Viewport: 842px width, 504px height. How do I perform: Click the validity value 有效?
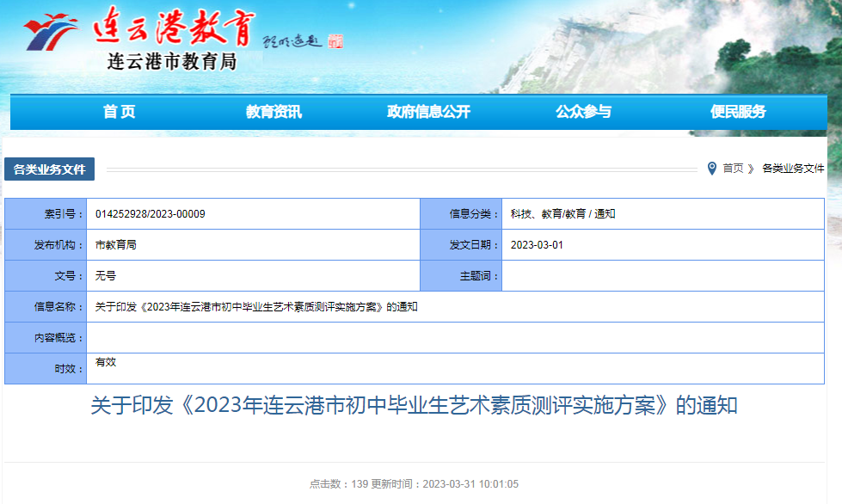click(105, 362)
